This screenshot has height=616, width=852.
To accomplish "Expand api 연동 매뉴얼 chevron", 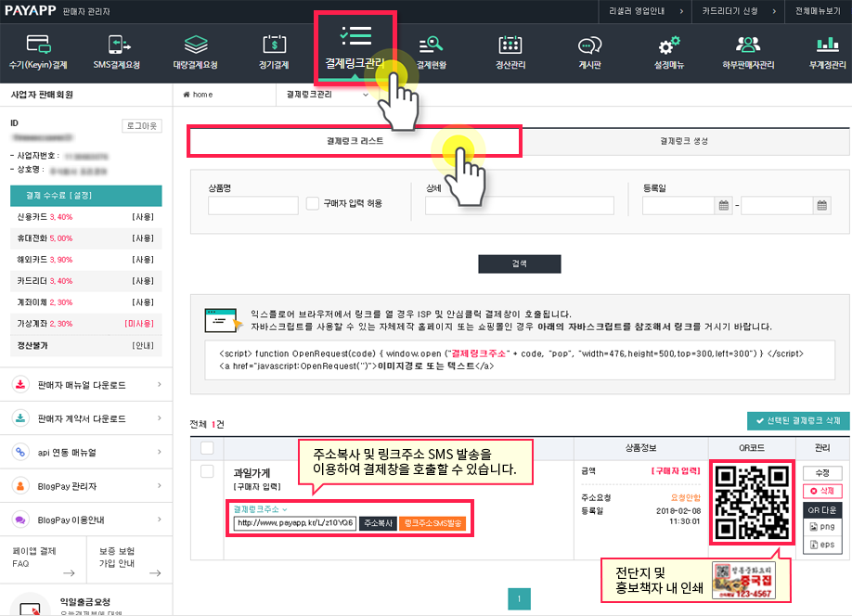I will (x=160, y=452).
